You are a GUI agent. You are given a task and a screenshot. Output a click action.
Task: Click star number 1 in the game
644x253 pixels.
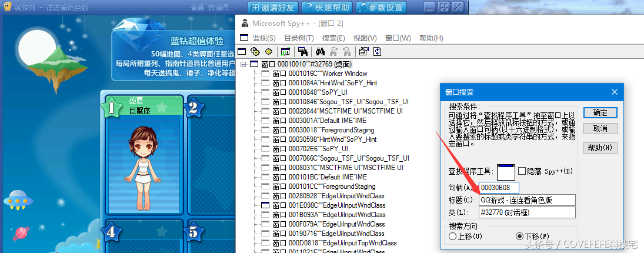111,108
